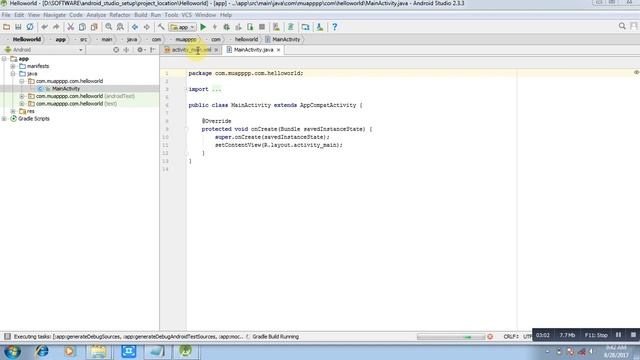Screen dimensions: 640x360
Task: Click the navigate Forward arrow icon
Action: point(147,27)
